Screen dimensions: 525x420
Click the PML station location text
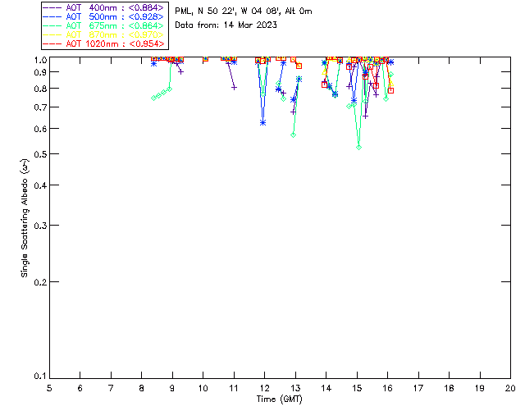click(x=244, y=11)
